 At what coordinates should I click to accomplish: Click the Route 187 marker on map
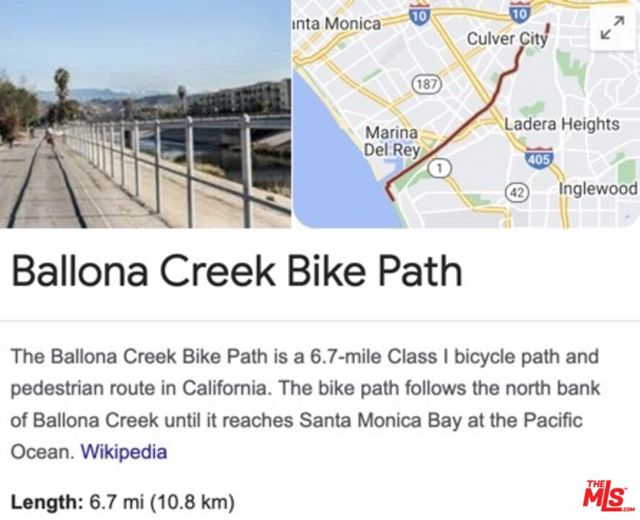coord(427,85)
